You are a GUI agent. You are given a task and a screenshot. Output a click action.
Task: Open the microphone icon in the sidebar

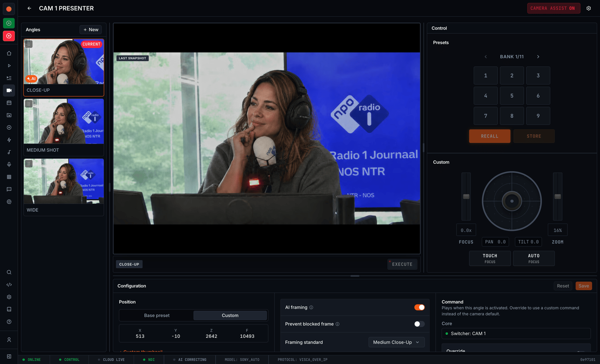pos(9,164)
